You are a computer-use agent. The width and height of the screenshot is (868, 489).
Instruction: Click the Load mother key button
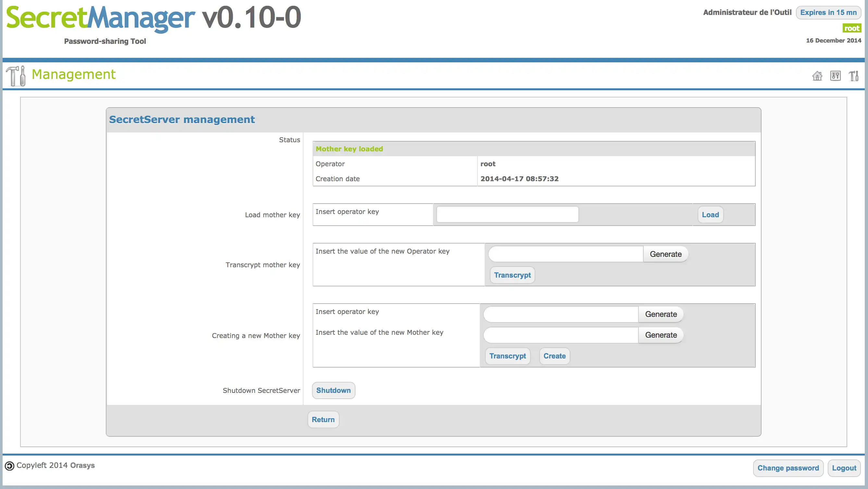point(710,214)
